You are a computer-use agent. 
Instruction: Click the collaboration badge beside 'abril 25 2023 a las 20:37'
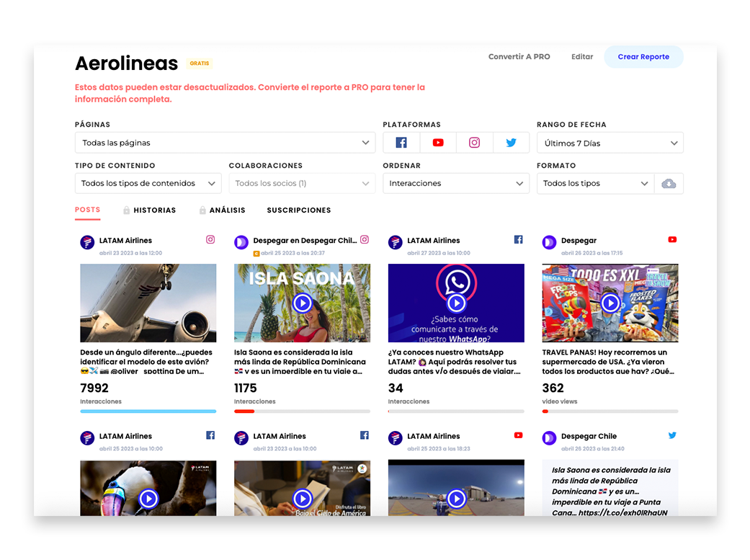coord(256,254)
